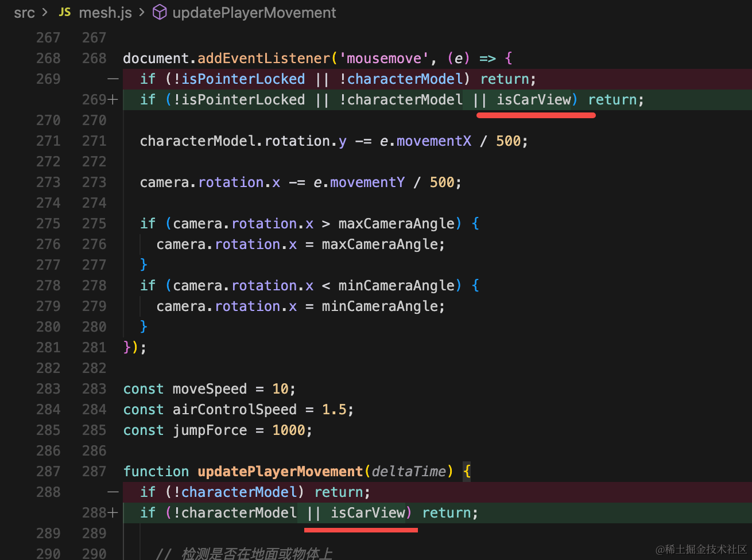Screen dimensions: 752x560
Task: Click updatePlayerMovement in the function declaration
Action: pos(281,471)
